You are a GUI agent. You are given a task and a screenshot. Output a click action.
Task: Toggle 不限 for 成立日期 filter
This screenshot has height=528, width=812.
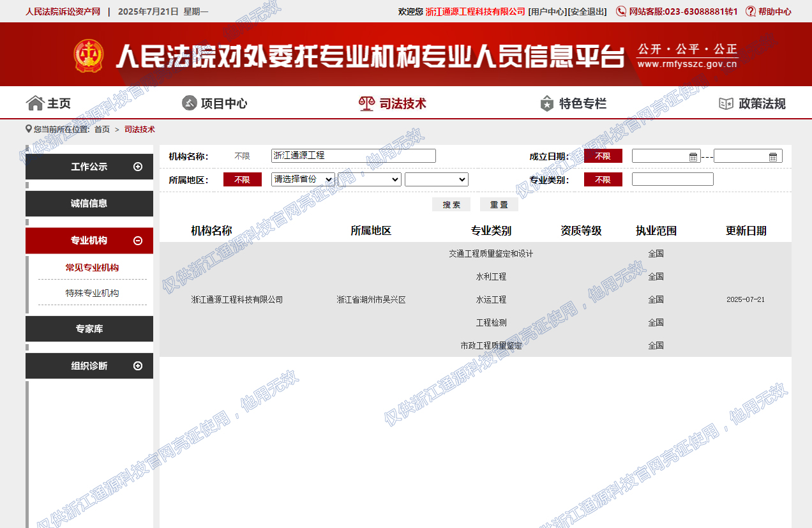(x=603, y=156)
